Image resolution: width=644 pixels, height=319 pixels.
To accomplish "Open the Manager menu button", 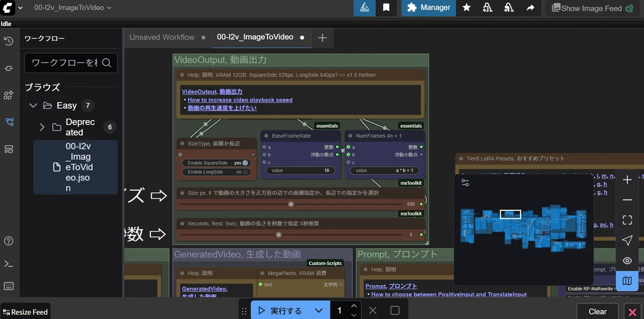I will click(x=429, y=8).
